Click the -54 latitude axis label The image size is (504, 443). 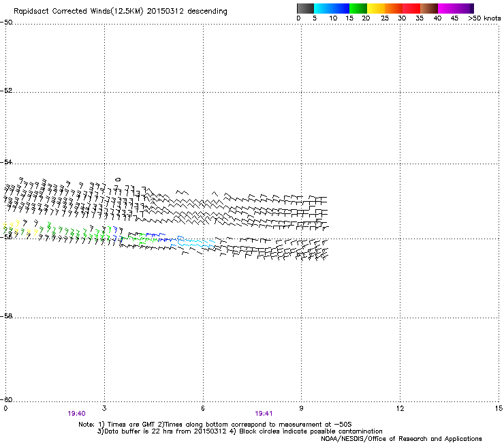tap(6, 162)
